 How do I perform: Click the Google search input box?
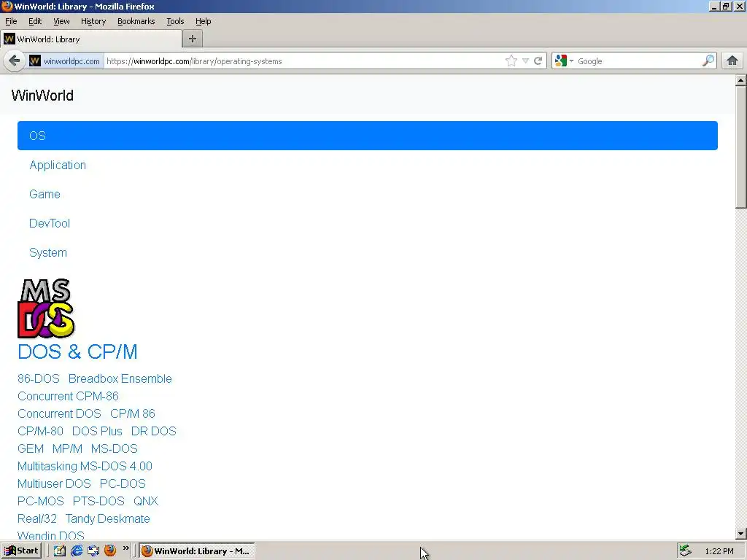[x=638, y=61]
